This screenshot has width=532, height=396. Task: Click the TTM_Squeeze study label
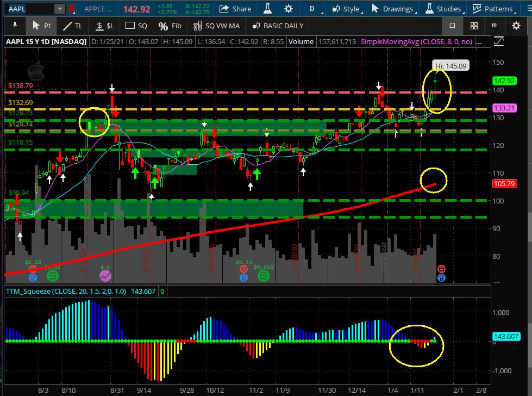tap(66, 292)
